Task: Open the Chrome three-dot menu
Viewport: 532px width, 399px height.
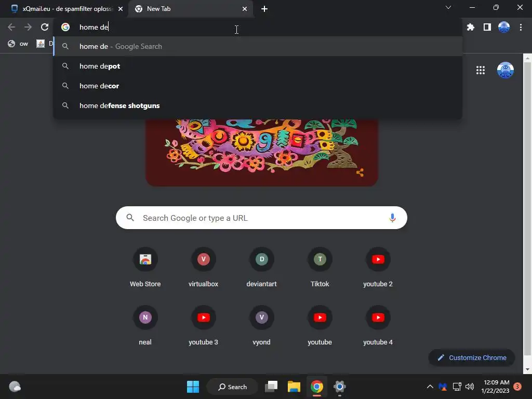Action: pos(521,27)
